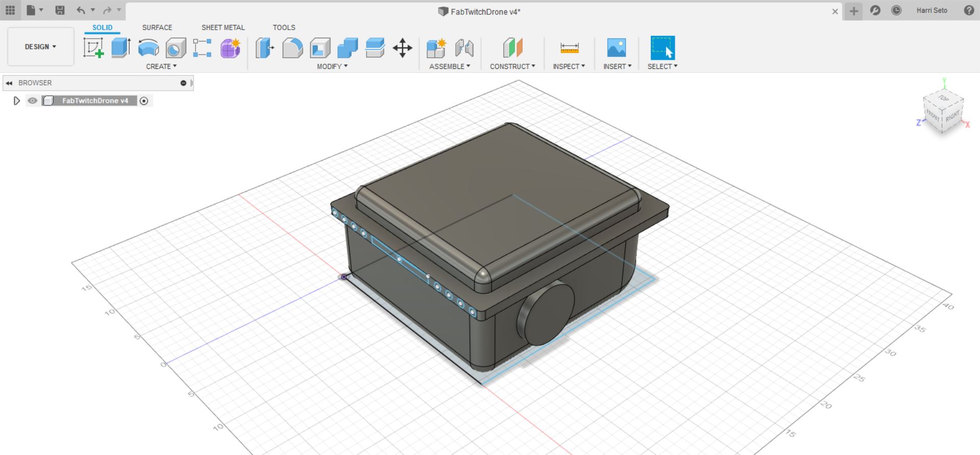Click the TOP face of the ViewCube
Image resolution: width=980 pixels, height=455 pixels.
click(x=943, y=98)
